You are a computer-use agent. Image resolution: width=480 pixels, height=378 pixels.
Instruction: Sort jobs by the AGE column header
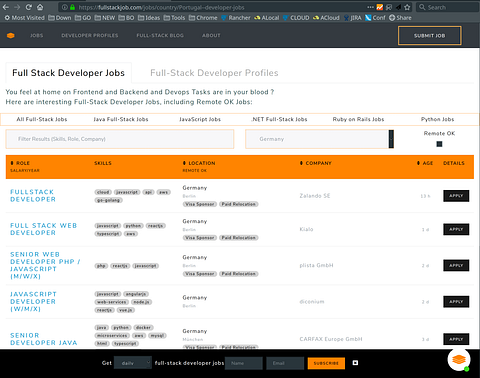coord(425,163)
